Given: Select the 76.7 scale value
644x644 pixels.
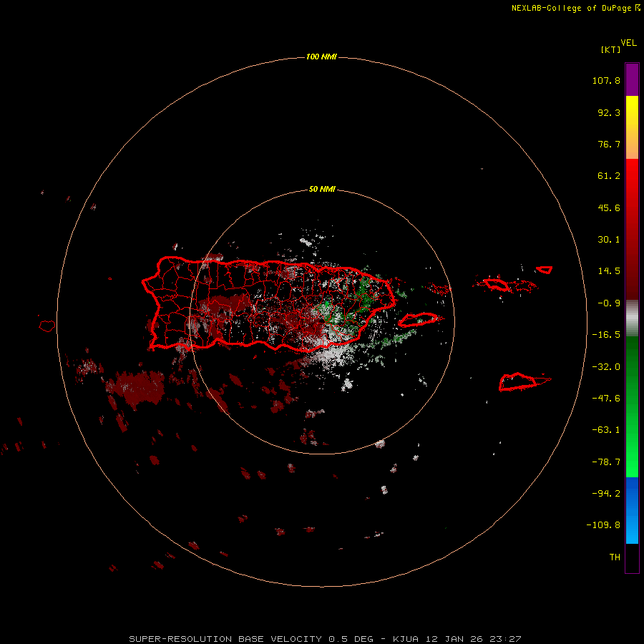Looking at the screenshot, I should 609,144.
